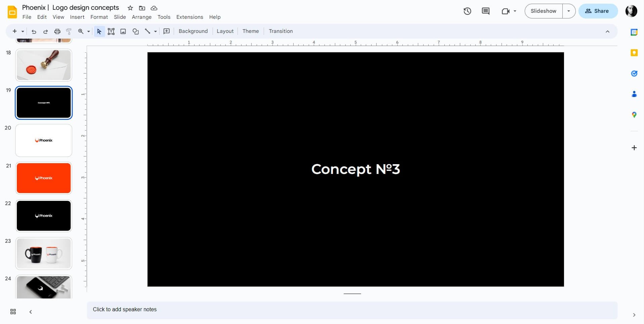
Task: Open the Slideshow options dropdown arrow
Action: [x=569, y=11]
